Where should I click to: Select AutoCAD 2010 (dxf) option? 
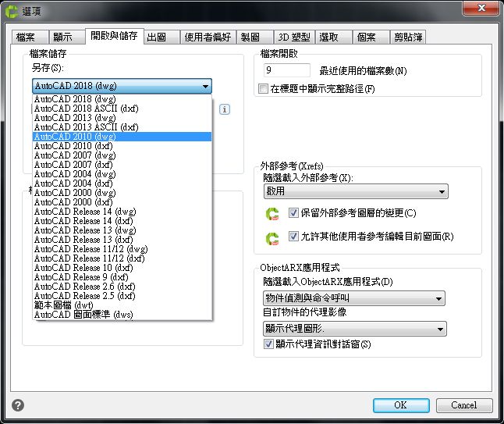pos(122,146)
